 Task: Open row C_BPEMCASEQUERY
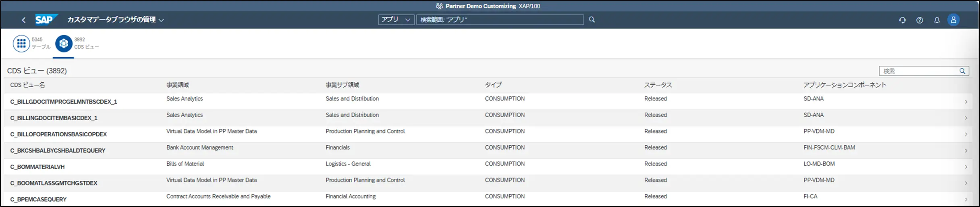[x=488, y=199]
